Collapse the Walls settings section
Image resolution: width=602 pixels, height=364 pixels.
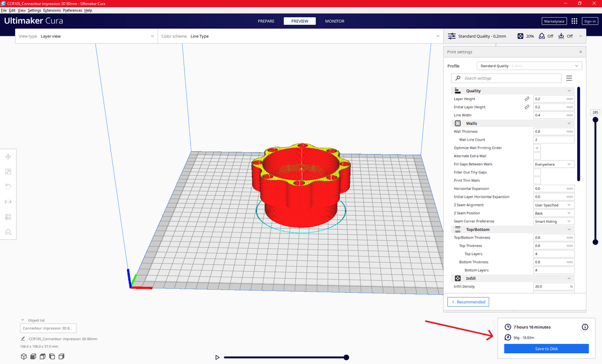click(x=568, y=123)
